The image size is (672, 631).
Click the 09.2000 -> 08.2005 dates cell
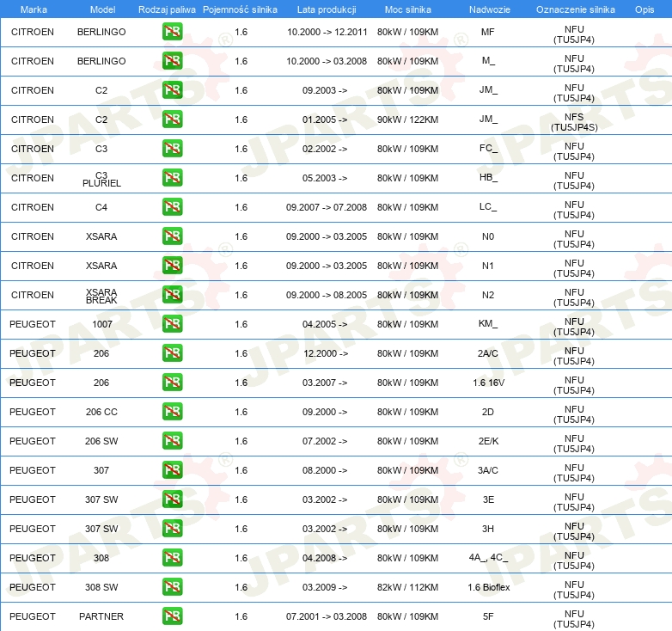327,295
